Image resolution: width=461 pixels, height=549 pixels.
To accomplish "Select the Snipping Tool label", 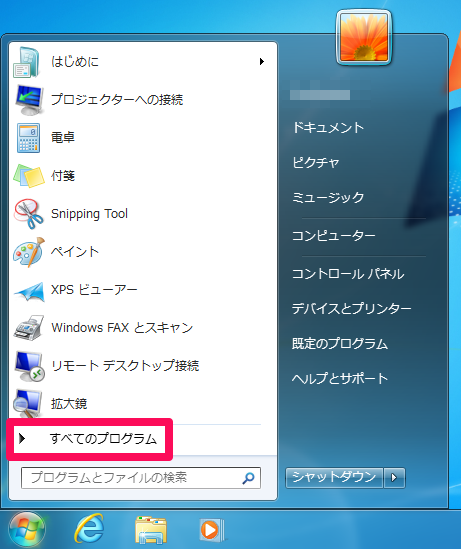I will (90, 214).
